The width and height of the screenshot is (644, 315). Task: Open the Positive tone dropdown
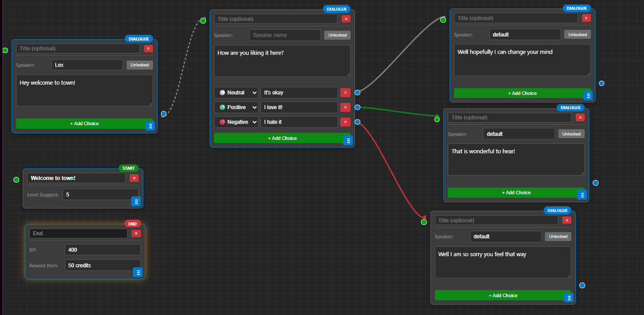coord(236,107)
